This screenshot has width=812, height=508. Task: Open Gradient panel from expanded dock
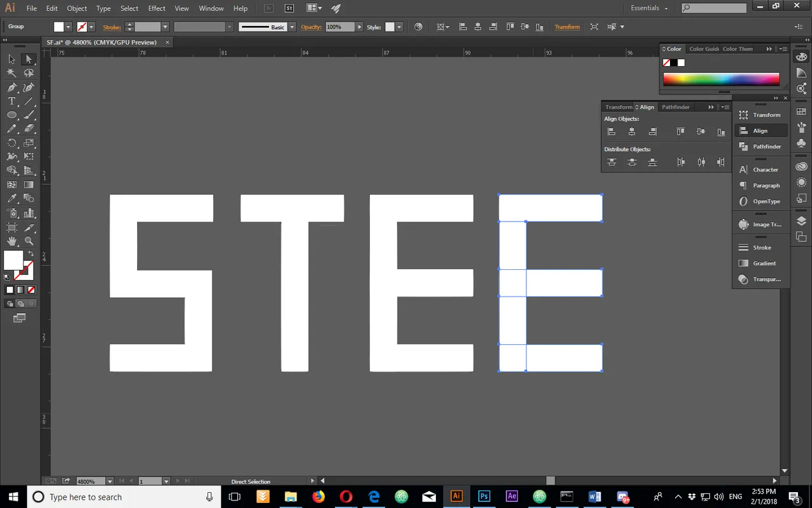[x=761, y=263]
